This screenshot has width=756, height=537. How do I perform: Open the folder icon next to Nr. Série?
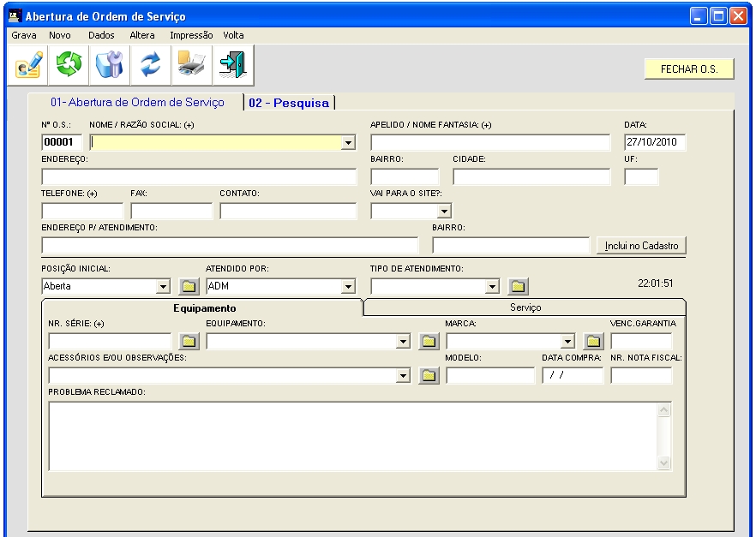pos(189,342)
